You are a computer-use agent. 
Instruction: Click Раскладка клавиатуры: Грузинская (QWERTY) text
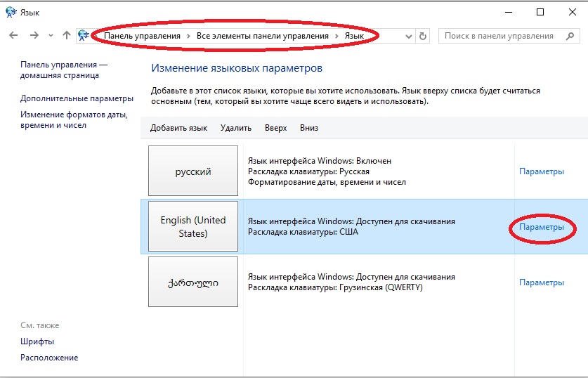(335, 287)
